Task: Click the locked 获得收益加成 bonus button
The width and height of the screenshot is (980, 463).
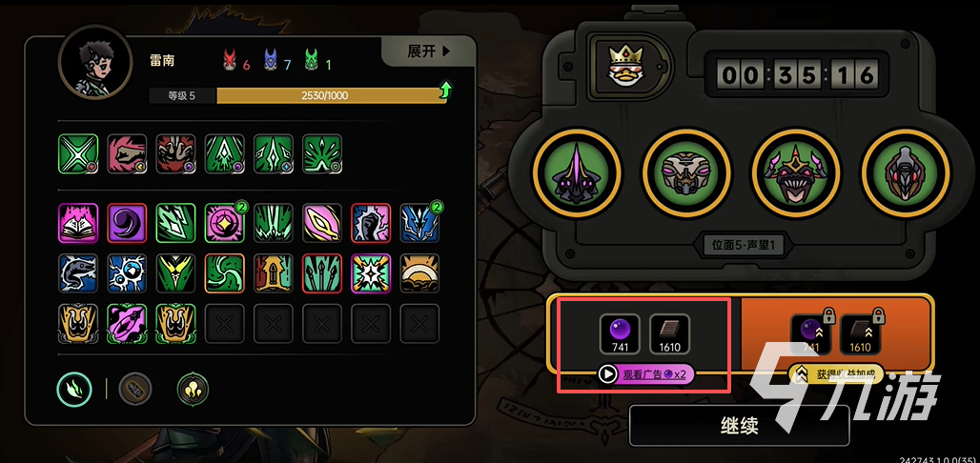Action: [x=836, y=374]
